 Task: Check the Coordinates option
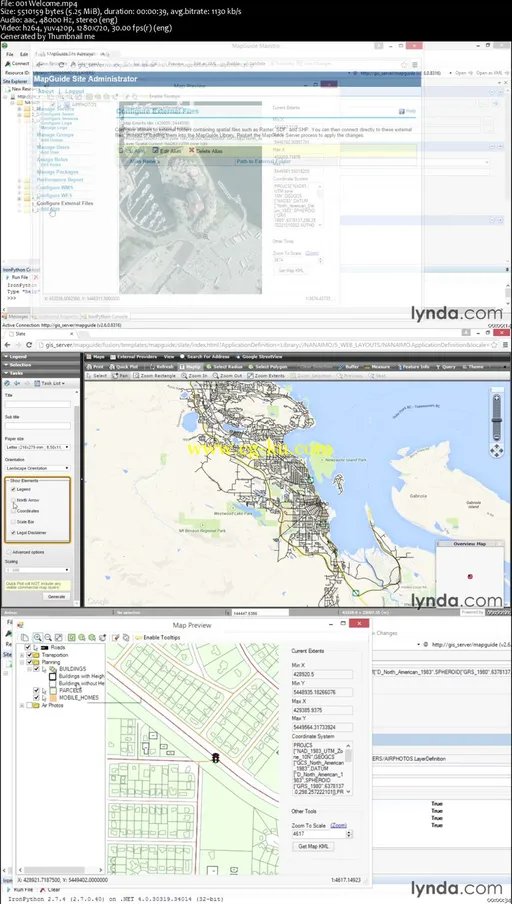pos(13,511)
